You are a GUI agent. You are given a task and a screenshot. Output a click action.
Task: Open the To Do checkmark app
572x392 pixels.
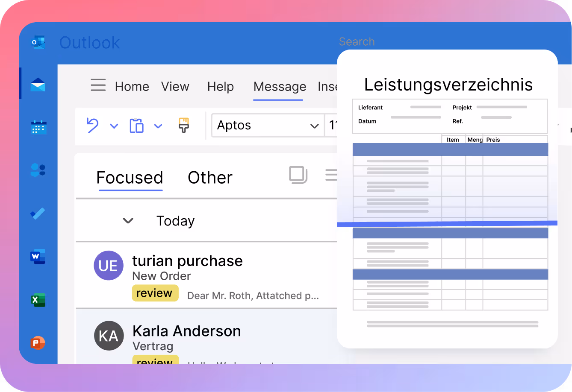[x=38, y=213]
